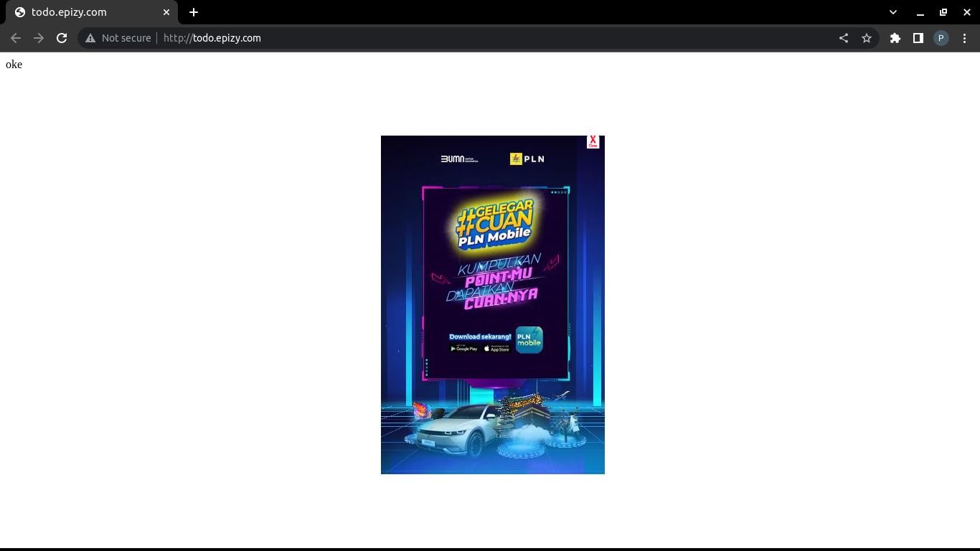Click the Google Play badge in ad
The height and width of the screenshot is (551, 980).
pos(464,349)
